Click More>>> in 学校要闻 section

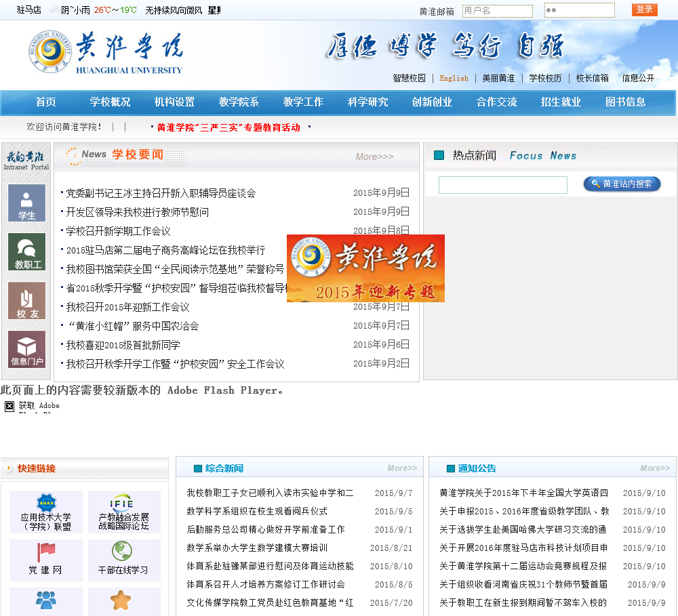tap(374, 157)
